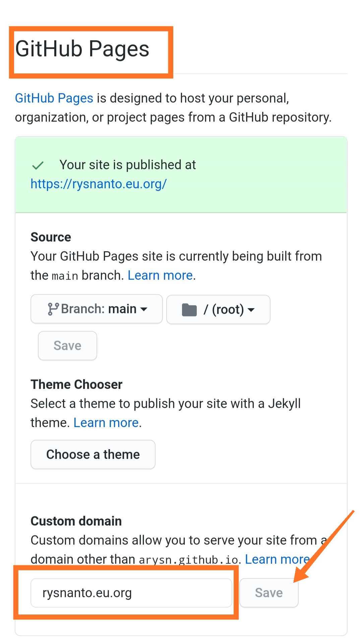Click Save button next to custom domain
Screen dimensions: 362x644
click(269, 593)
